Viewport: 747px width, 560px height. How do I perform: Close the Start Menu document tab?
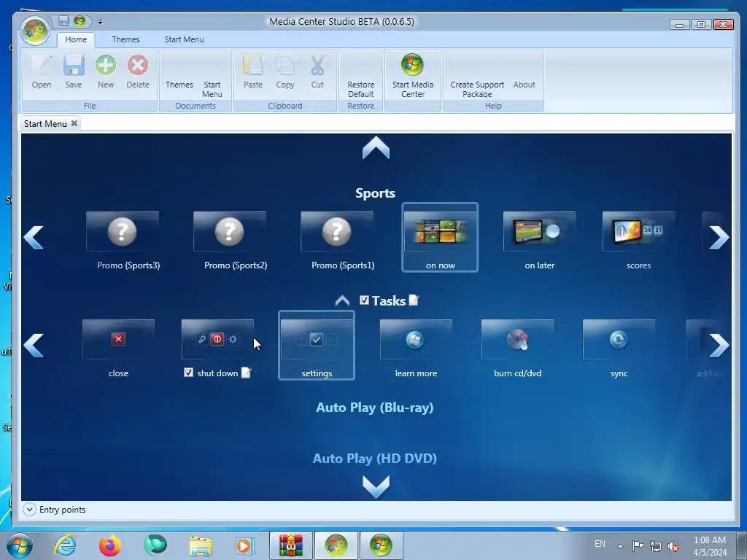click(x=74, y=123)
